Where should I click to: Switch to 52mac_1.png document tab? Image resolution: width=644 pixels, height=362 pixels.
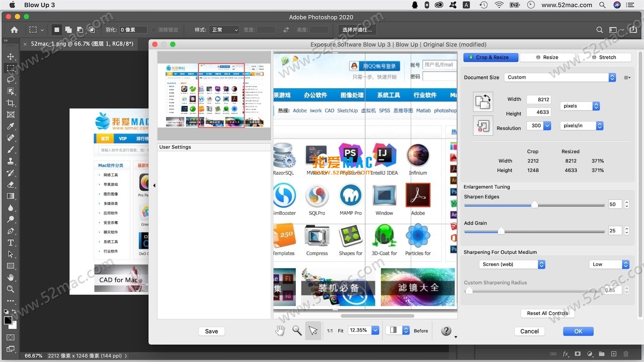tap(82, 44)
